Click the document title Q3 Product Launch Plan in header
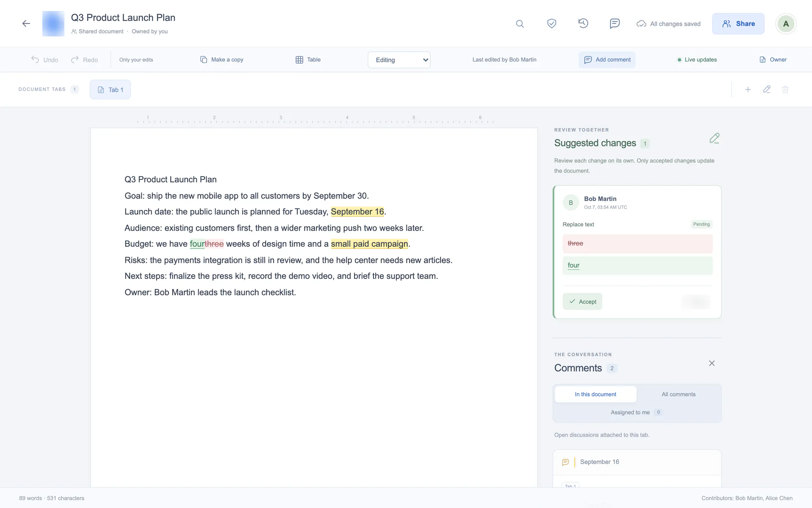The height and width of the screenshot is (508, 812). [123, 18]
